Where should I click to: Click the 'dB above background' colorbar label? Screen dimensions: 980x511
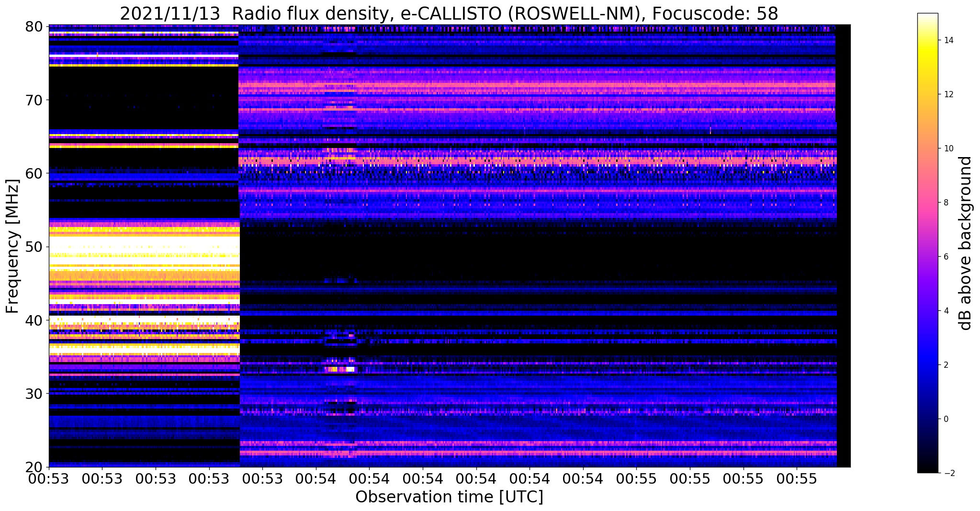pyautogui.click(x=965, y=243)
